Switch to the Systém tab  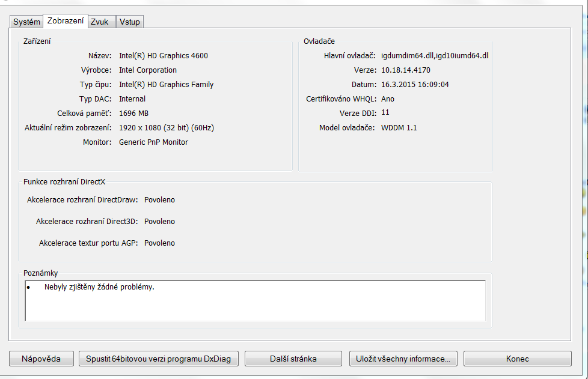[26, 22]
